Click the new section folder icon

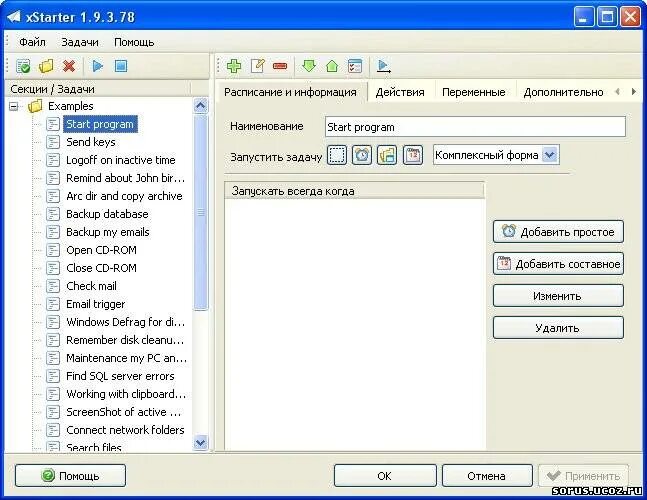(x=46, y=66)
